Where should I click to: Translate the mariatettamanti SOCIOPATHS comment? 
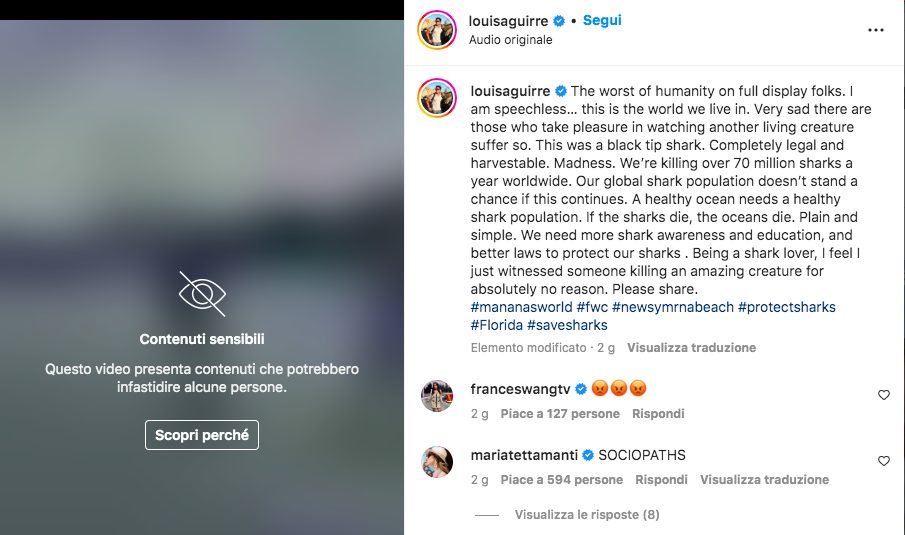tap(764, 480)
